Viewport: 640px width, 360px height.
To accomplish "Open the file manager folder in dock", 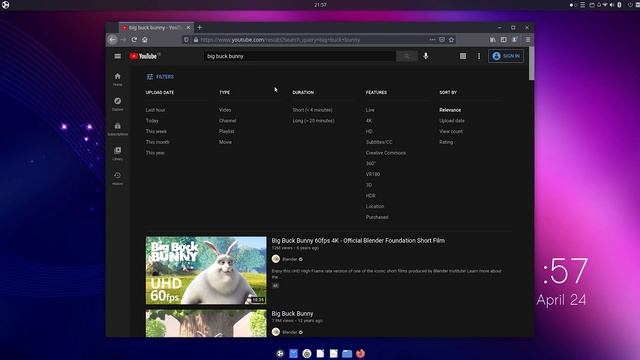I will point(347,353).
